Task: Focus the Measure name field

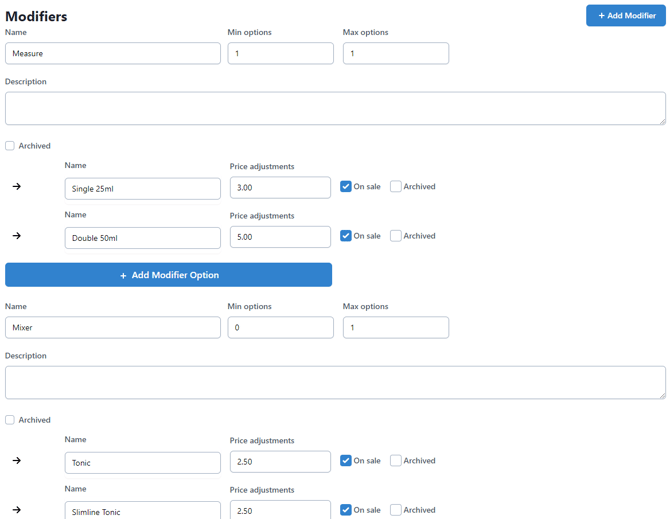Action: pyautogui.click(x=112, y=53)
